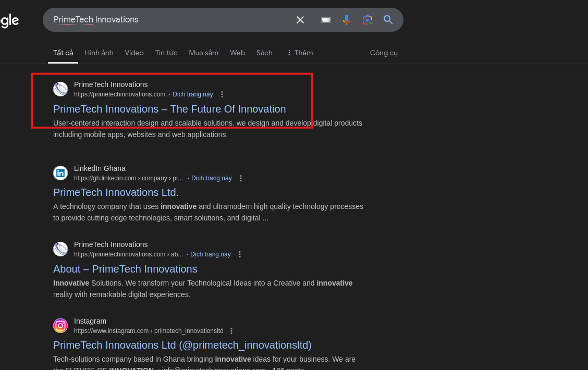Image resolution: width=588 pixels, height=370 pixels.
Task: Open PrimeTech Innovations – The Future Of Innovation
Action: 169,109
